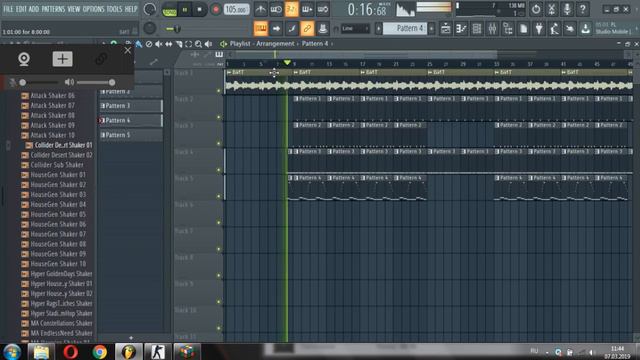Viewport: 640px width, 360px height.
Task: Open the VIEW menu
Action: (73, 9)
